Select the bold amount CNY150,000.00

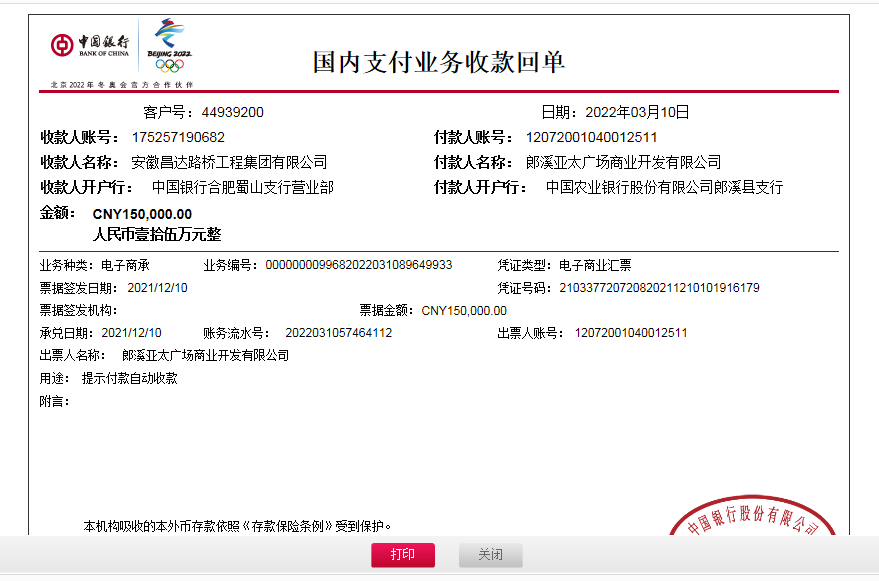click(142, 214)
